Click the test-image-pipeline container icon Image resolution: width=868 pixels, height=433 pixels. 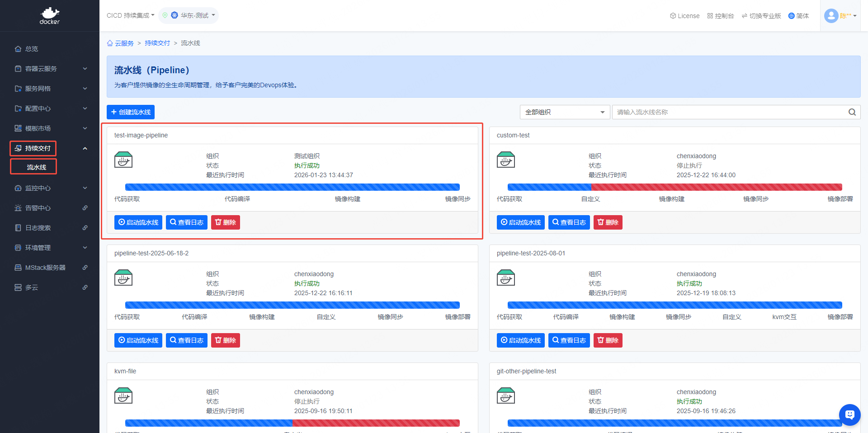pos(123,160)
